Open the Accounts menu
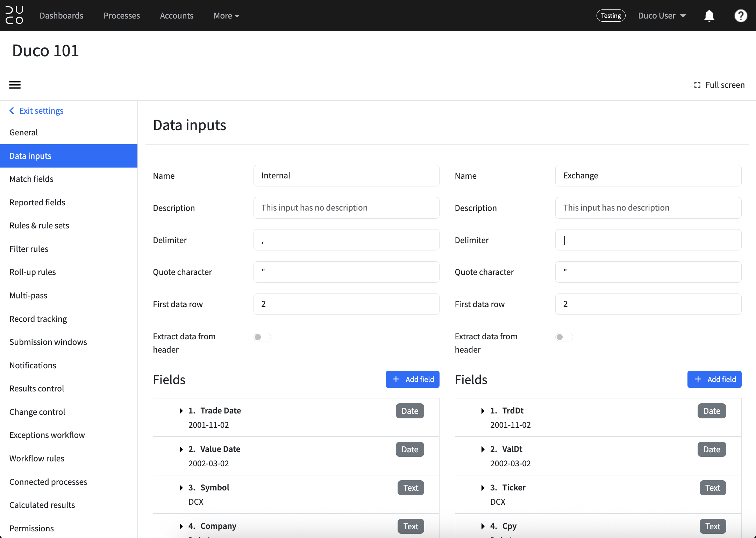Screen dimensions: 756x538 coord(177,16)
